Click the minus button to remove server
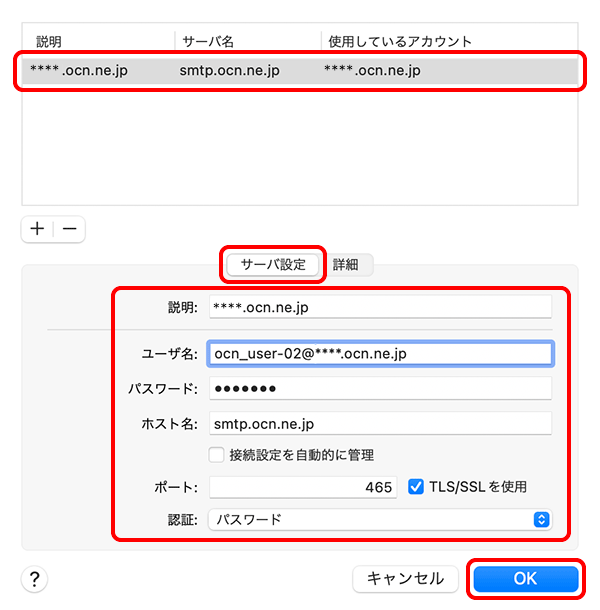 coord(69,229)
